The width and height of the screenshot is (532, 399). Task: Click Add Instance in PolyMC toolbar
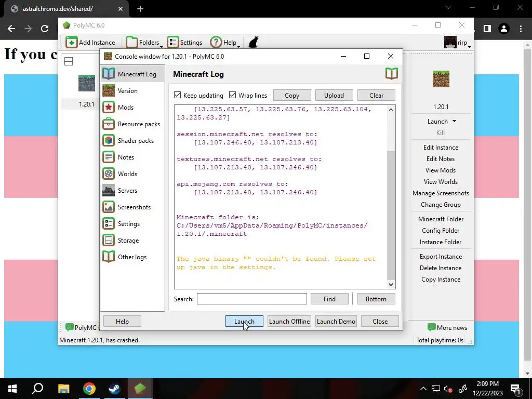click(x=90, y=43)
